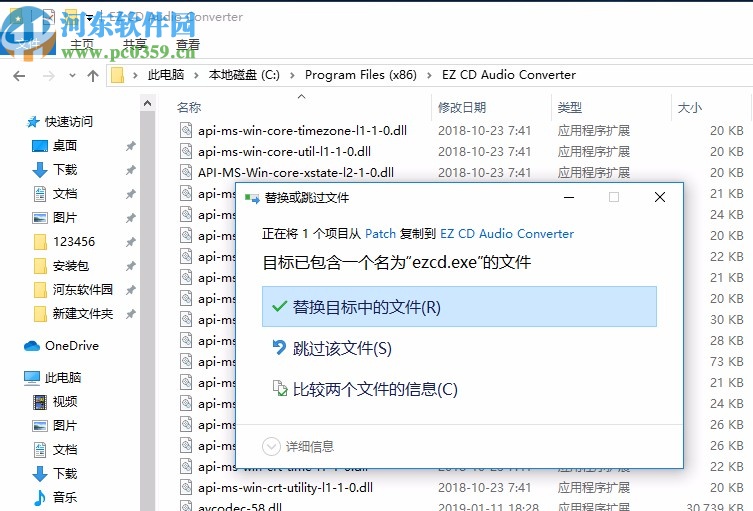Image resolution: width=753 pixels, height=511 pixels.
Task: Sort by 名称 column header
Action: point(189,108)
